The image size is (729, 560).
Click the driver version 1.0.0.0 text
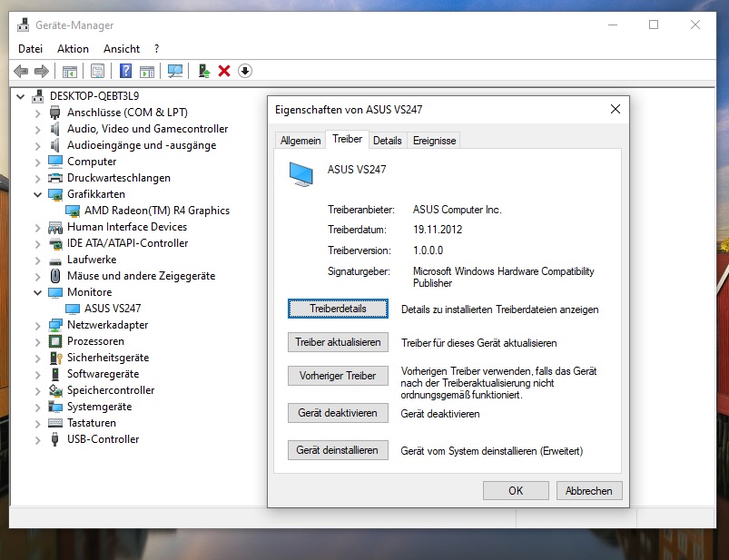coord(428,251)
